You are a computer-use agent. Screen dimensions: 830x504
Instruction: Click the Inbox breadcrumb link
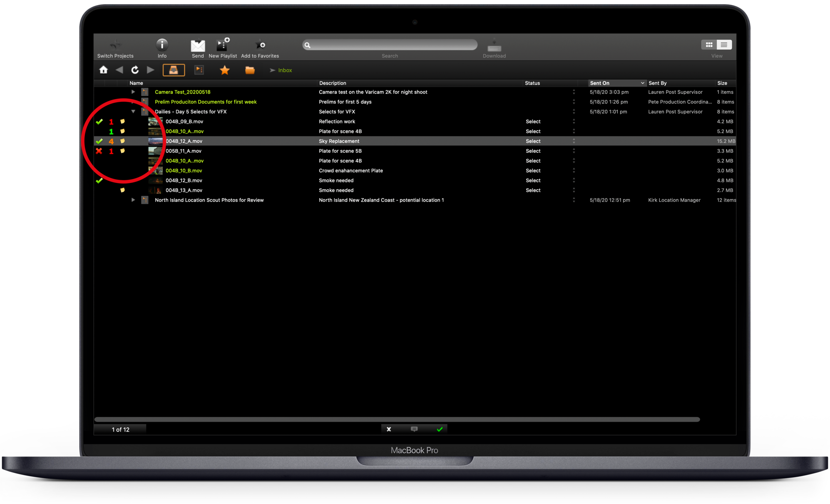(285, 70)
